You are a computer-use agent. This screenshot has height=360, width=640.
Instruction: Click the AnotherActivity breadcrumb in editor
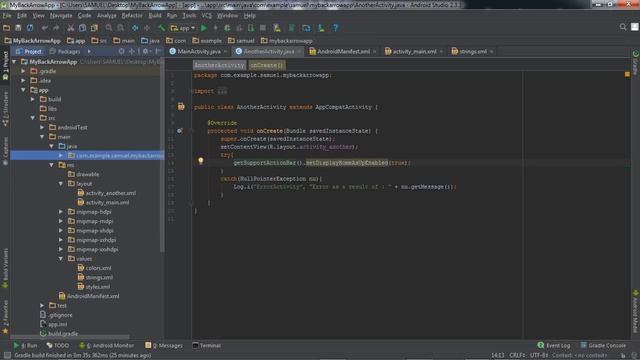(x=219, y=65)
